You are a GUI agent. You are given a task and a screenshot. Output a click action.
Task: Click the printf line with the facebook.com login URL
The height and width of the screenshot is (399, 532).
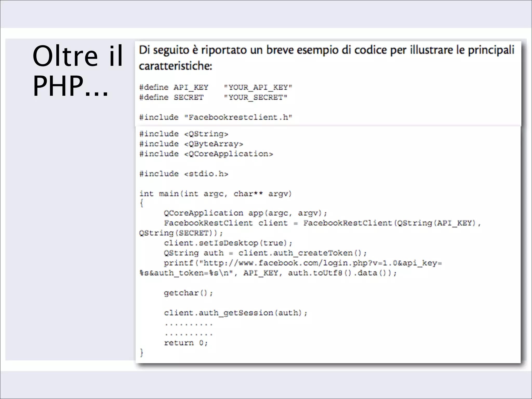click(303, 263)
